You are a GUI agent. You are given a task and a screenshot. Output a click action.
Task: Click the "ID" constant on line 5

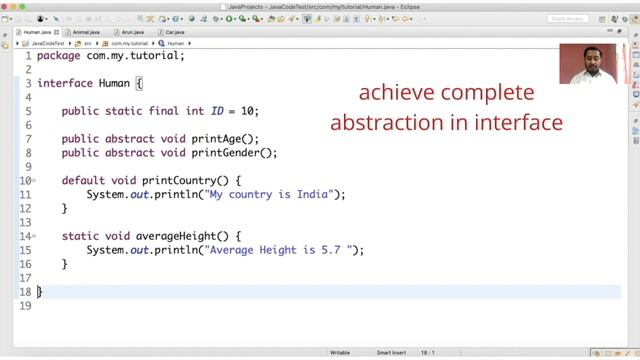click(x=217, y=111)
